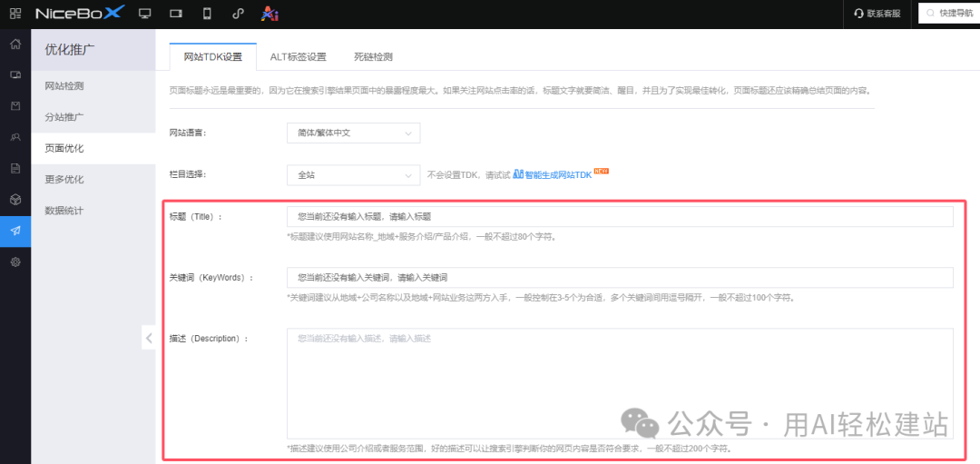The image size is (980, 464).
Task: Click the 关键词 KeyWords input field
Action: (x=620, y=277)
